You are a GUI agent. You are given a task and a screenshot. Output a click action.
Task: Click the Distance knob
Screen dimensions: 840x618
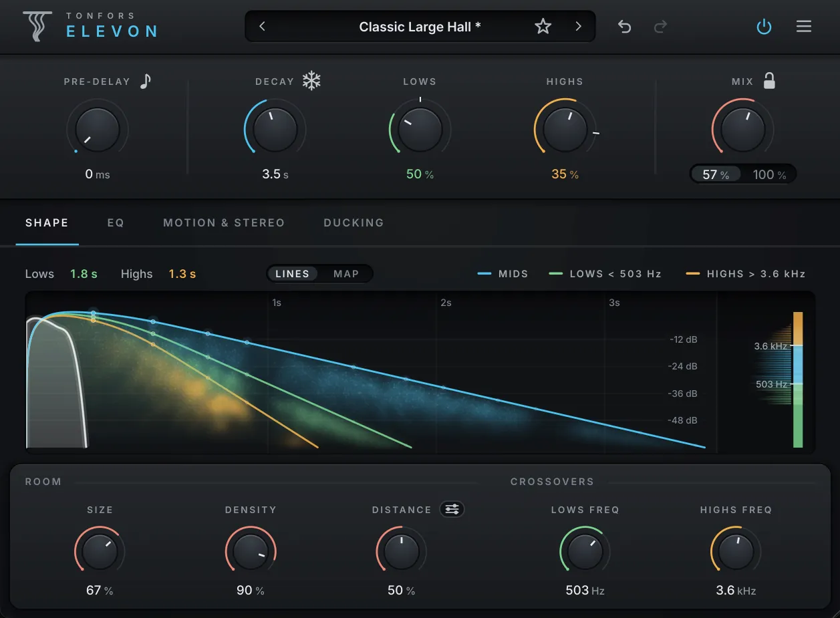pyautogui.click(x=402, y=552)
